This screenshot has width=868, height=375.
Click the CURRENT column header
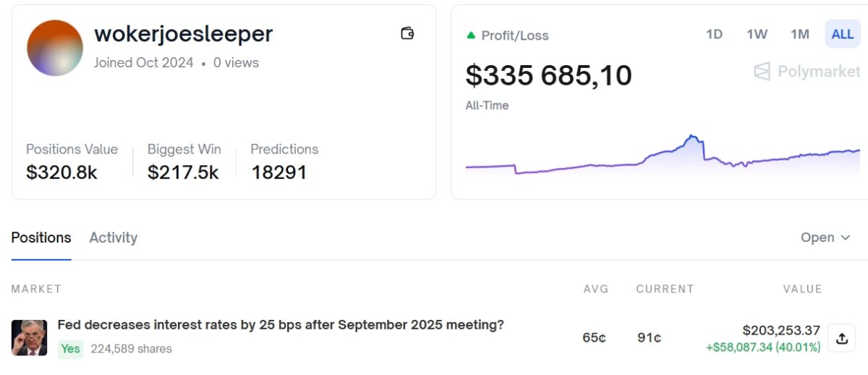(665, 289)
